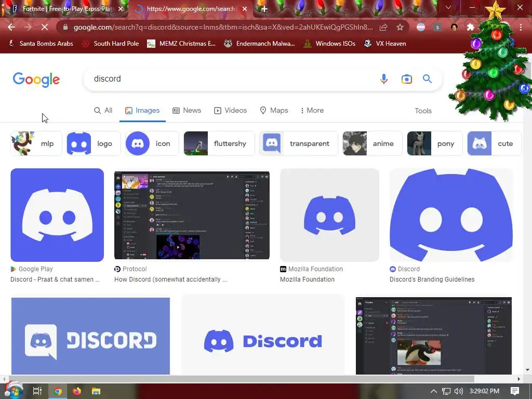Viewport: 532px width, 399px height.
Task: Search by image with the camera icon
Action: click(406, 79)
